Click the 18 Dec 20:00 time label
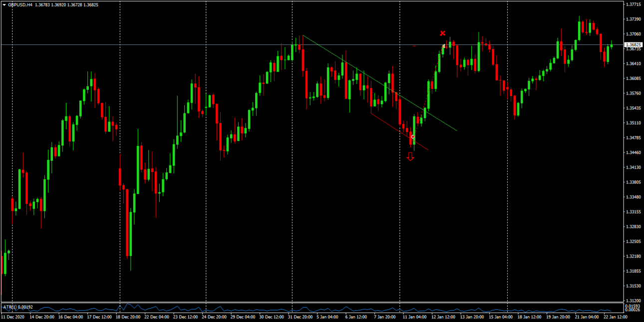644x322 pixels. coord(128,317)
